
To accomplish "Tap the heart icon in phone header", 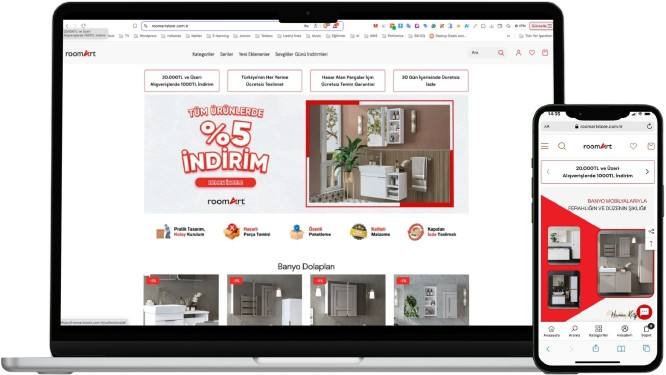I will pyautogui.click(x=633, y=146).
